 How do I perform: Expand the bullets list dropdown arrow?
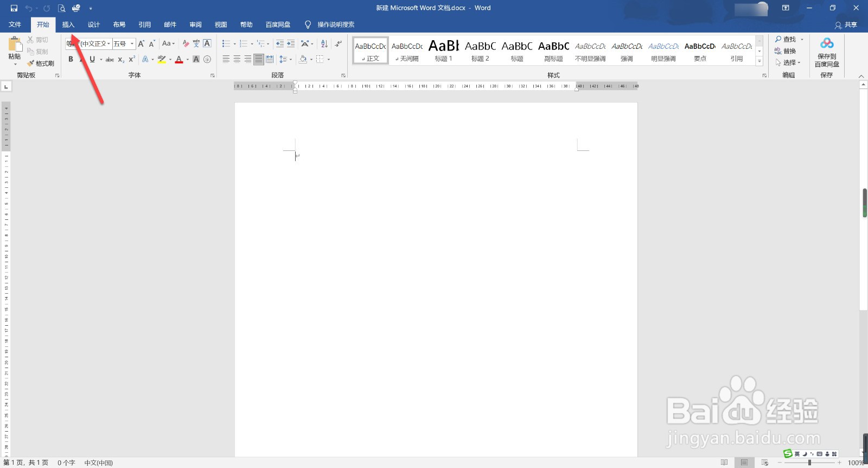pos(235,44)
